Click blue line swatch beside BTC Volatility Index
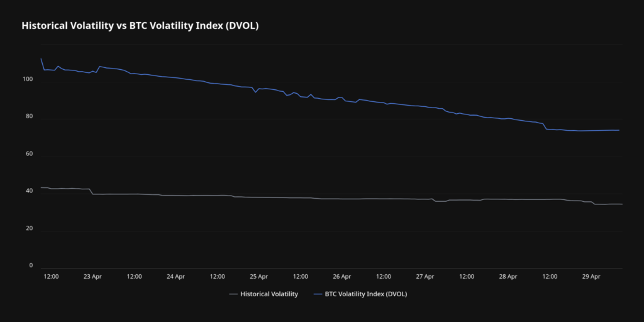The image size is (644, 322). click(x=318, y=294)
